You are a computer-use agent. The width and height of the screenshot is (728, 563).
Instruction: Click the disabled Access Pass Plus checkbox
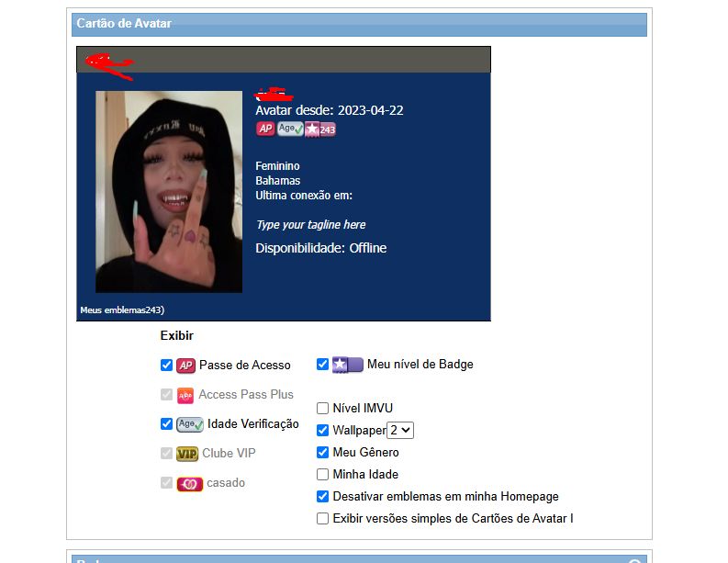[167, 394]
